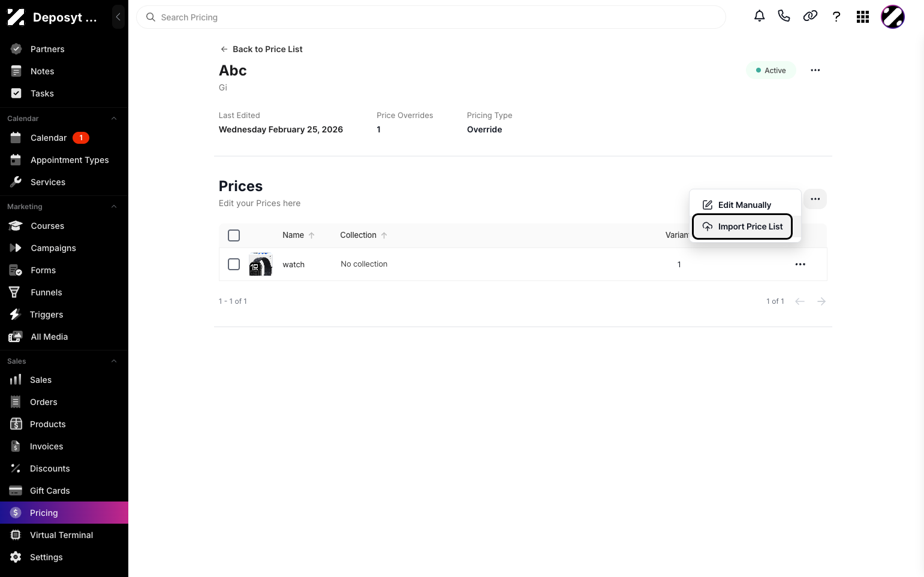Sort by Collection column arrow
Image resolution: width=924 pixels, height=577 pixels.
point(384,235)
